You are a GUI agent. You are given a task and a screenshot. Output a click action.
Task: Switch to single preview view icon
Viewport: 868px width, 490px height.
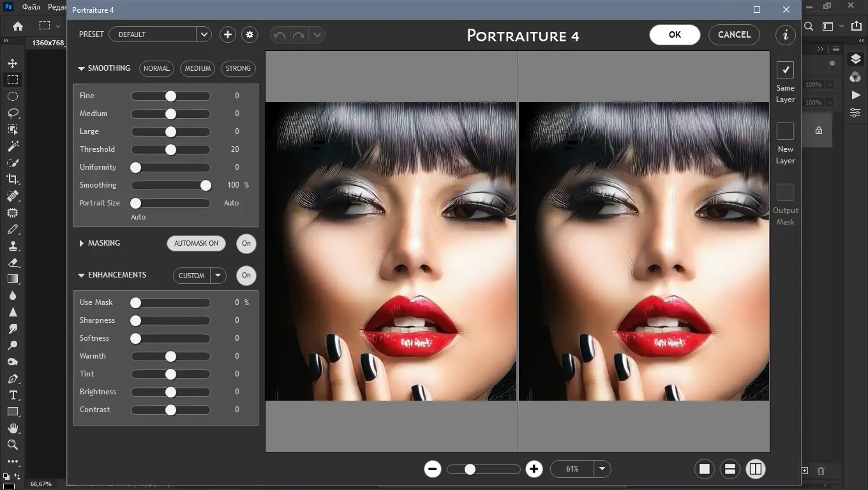[705, 469]
